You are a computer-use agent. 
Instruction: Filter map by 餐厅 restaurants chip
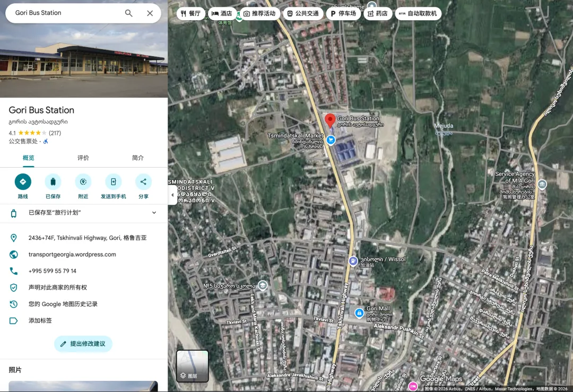click(x=190, y=13)
